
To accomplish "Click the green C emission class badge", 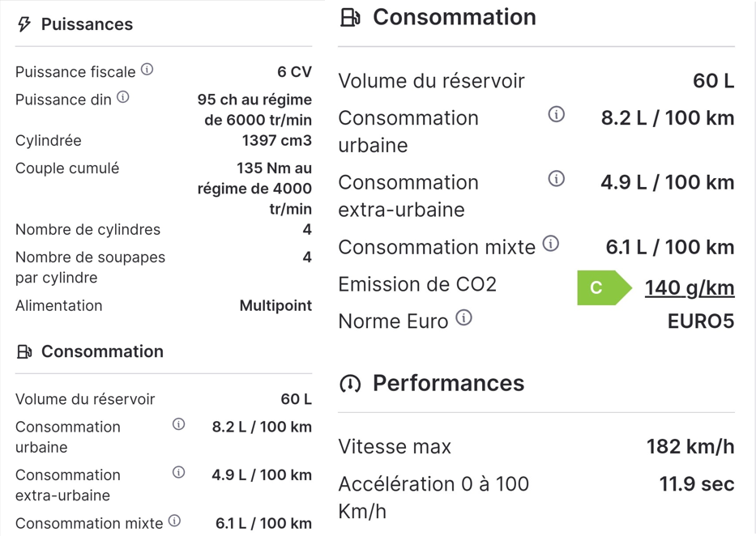I will pyautogui.click(x=604, y=288).
